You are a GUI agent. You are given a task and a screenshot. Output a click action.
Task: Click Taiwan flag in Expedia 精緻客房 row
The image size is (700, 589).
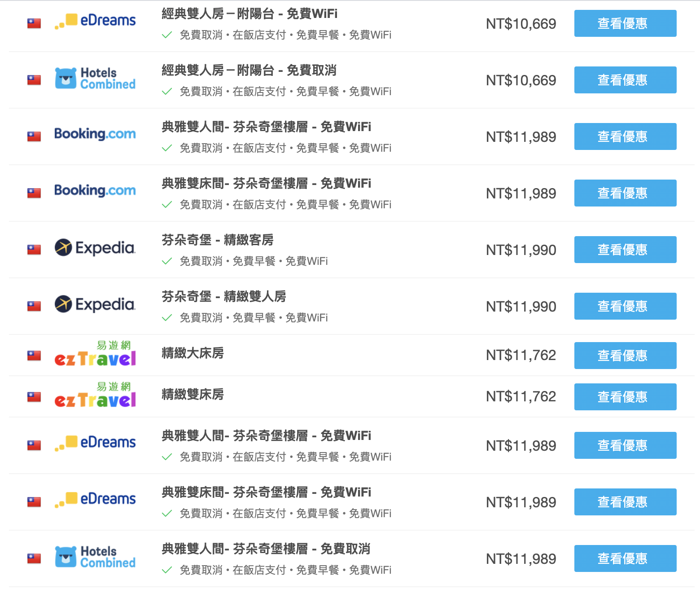[x=34, y=250]
